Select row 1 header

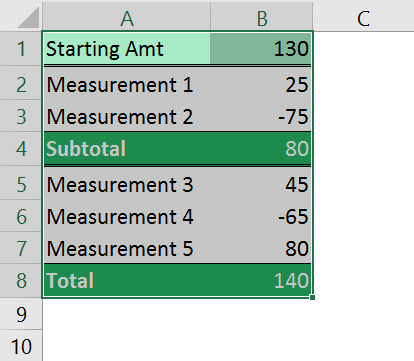point(21,49)
